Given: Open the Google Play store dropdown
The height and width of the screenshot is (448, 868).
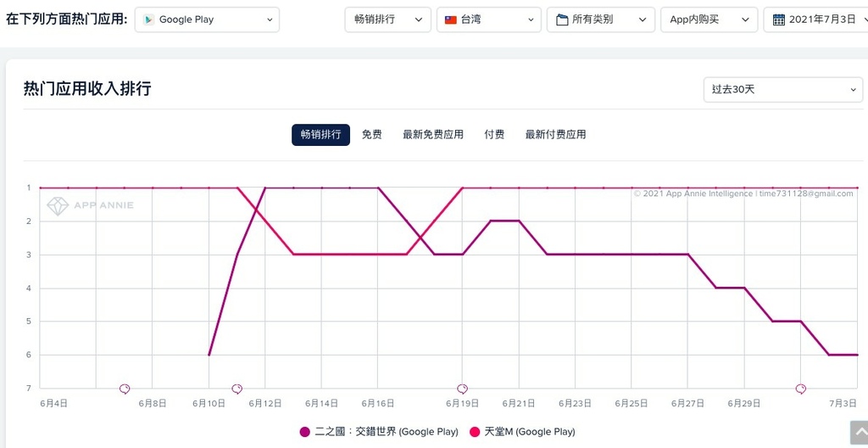Looking at the screenshot, I should pyautogui.click(x=207, y=20).
